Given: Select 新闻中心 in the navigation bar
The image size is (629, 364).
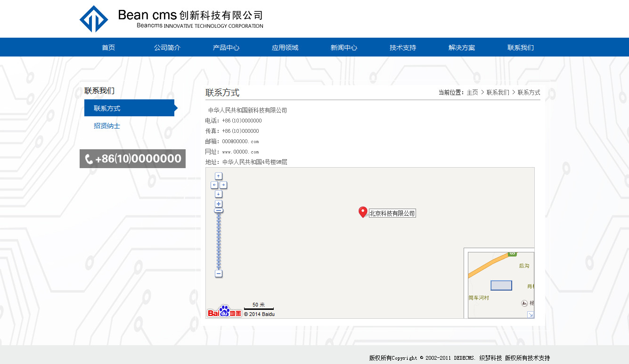Looking at the screenshot, I should (344, 48).
